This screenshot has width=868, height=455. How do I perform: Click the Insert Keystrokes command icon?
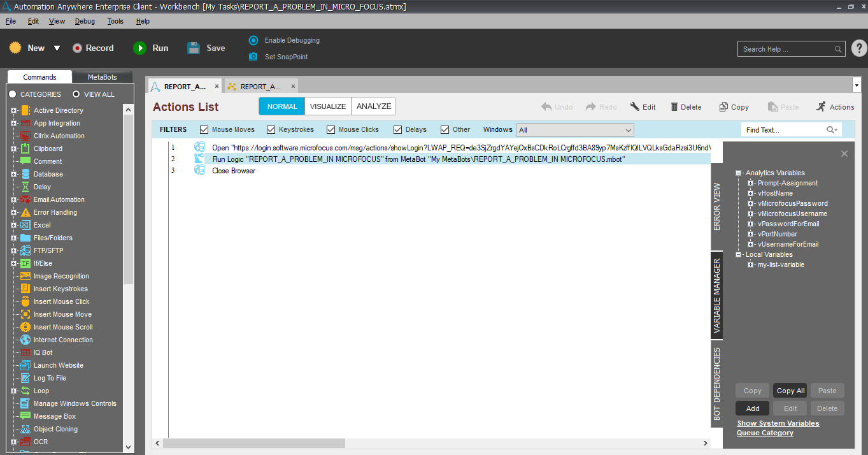click(25, 289)
